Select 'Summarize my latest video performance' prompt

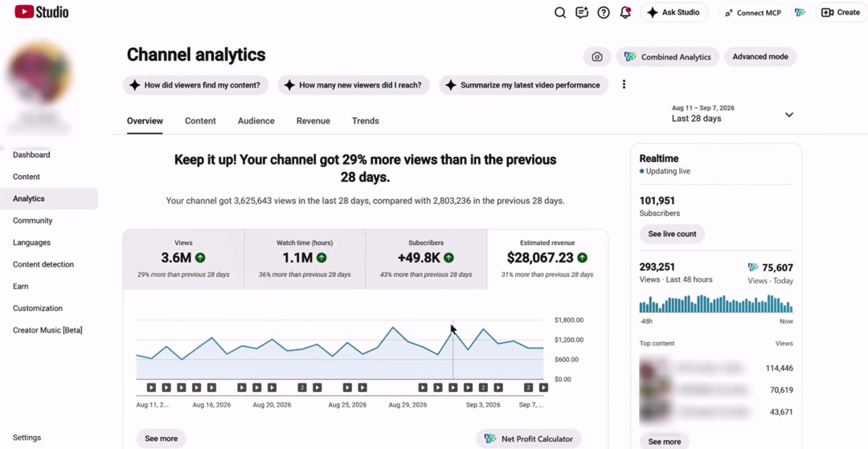pyautogui.click(x=523, y=85)
